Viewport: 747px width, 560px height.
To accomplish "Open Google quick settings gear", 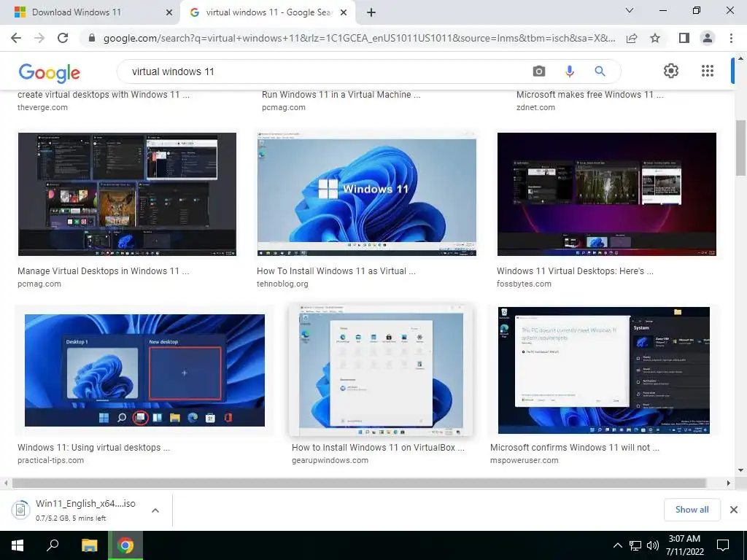I will [x=671, y=71].
